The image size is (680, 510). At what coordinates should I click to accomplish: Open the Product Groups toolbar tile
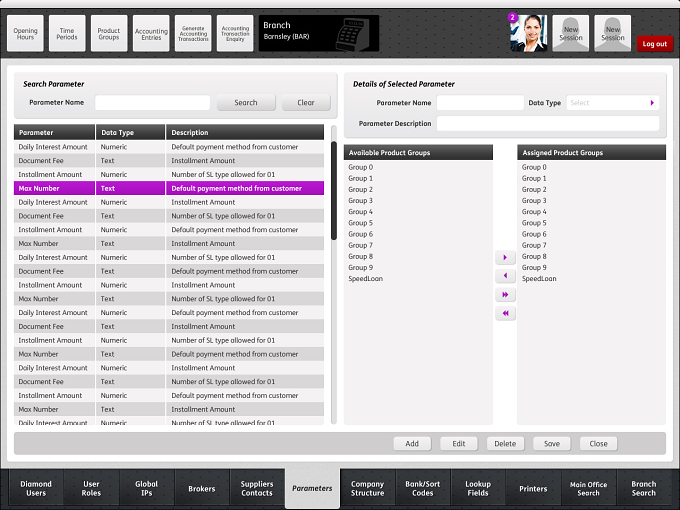[x=109, y=33]
